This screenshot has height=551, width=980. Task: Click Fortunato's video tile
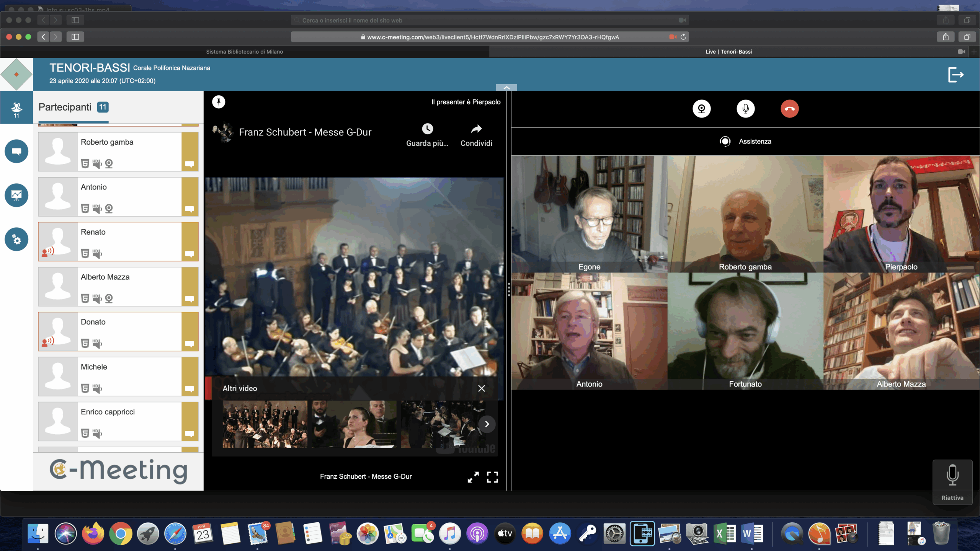click(x=745, y=331)
